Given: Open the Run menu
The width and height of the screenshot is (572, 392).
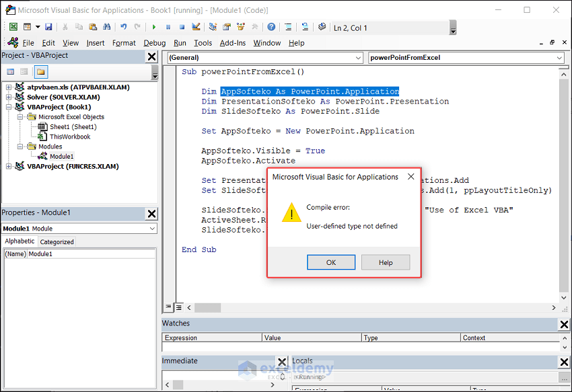Looking at the screenshot, I should pyautogui.click(x=180, y=43).
